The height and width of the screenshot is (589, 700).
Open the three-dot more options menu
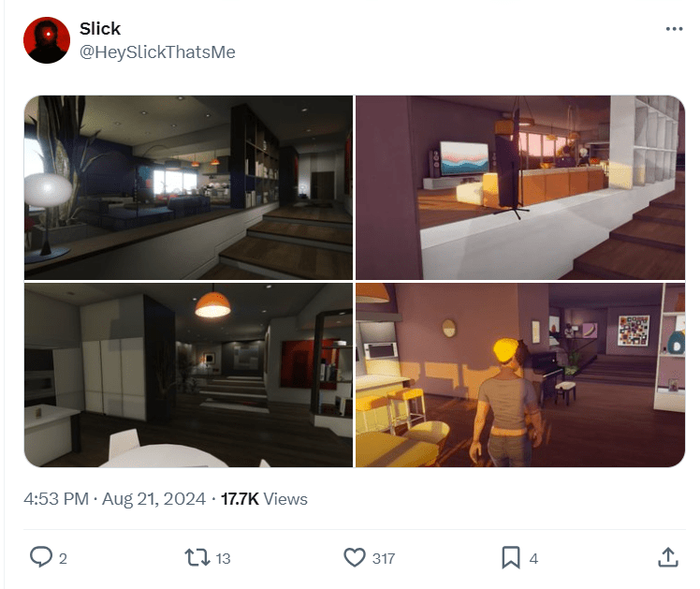[674, 29]
